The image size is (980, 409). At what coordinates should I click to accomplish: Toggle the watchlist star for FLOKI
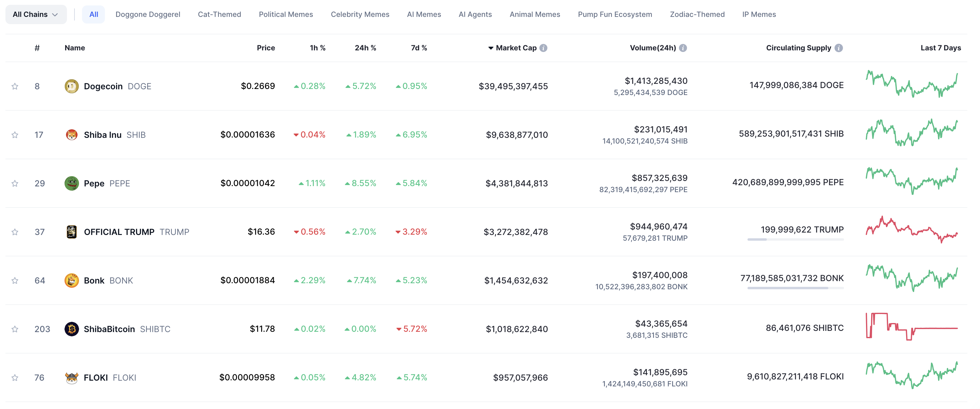pyautogui.click(x=15, y=377)
